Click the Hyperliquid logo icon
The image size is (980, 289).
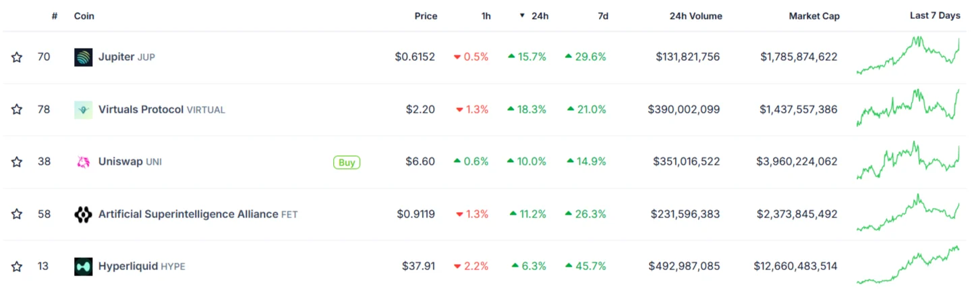click(83, 267)
